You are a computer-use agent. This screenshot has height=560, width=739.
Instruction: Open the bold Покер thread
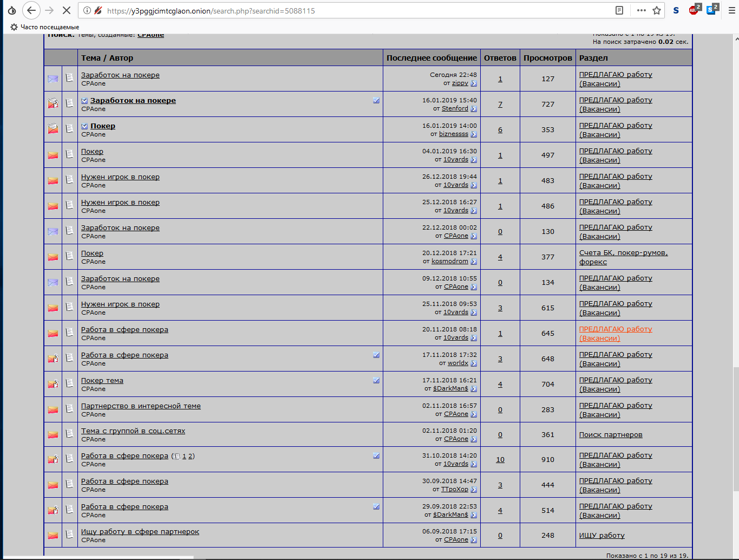click(103, 126)
